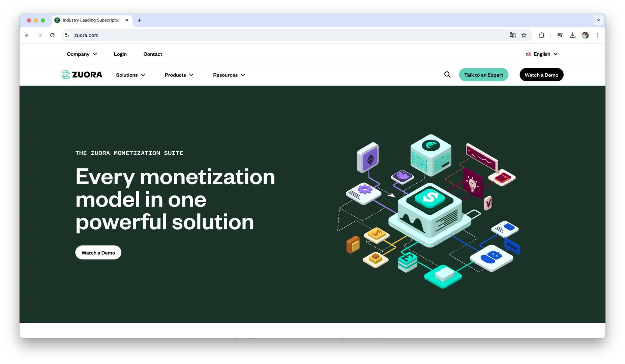Expand the Products menu
Viewport: 625px width, 364px height.
pyautogui.click(x=179, y=75)
